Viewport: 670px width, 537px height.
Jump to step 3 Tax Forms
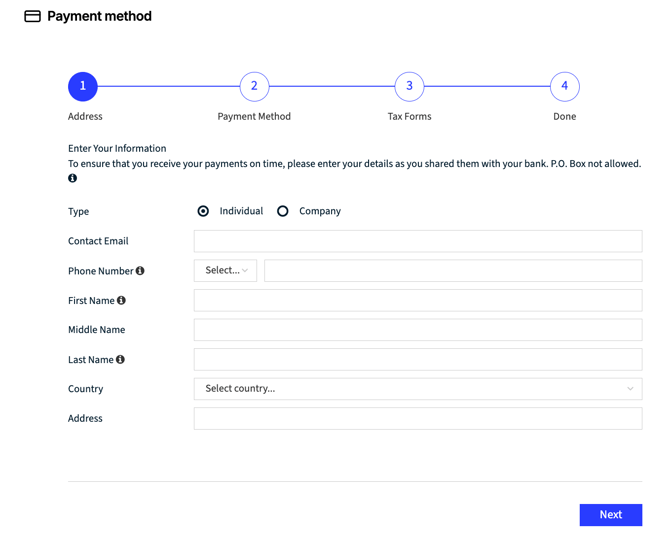tap(409, 87)
